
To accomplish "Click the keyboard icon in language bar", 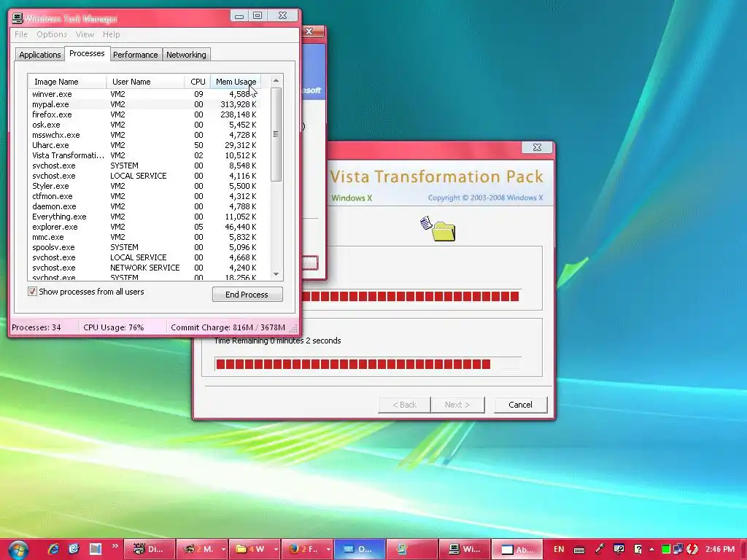I will click(x=578, y=550).
